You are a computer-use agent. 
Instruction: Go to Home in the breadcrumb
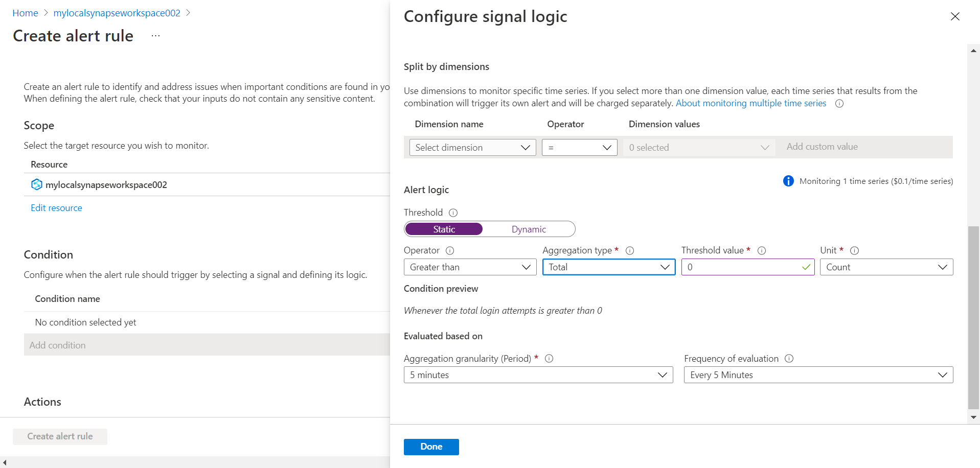pos(25,13)
